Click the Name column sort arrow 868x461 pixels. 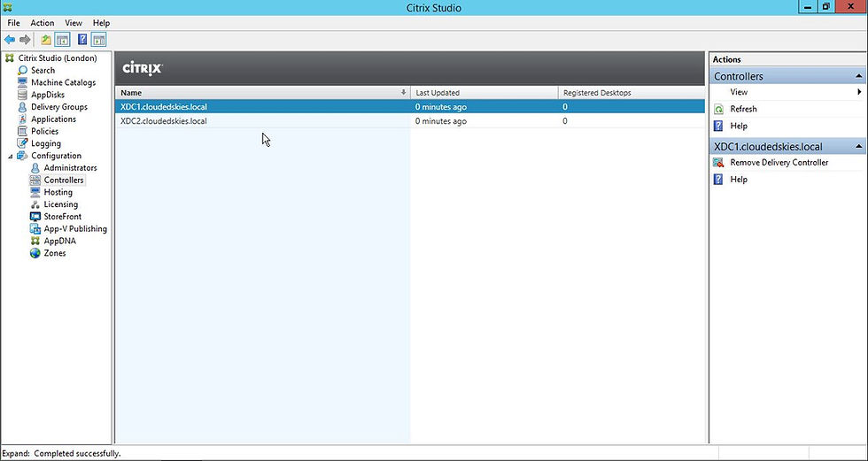404,93
